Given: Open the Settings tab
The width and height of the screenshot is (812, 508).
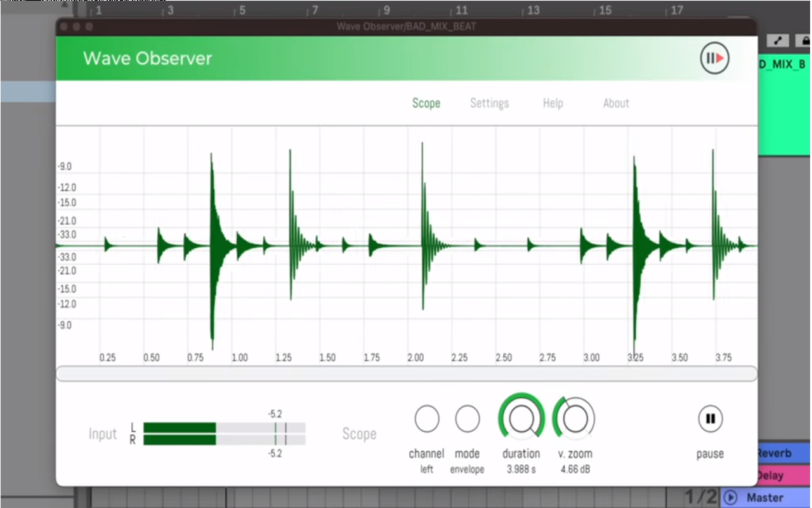Looking at the screenshot, I should point(489,103).
